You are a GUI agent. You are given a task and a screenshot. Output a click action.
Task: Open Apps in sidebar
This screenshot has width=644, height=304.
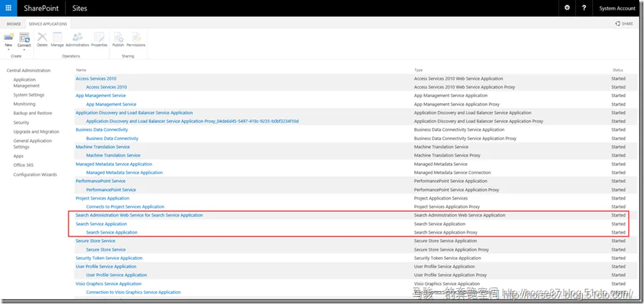[x=18, y=157]
